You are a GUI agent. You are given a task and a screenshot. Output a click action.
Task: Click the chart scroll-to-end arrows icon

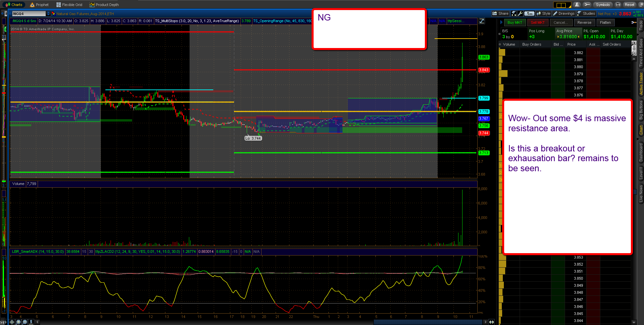(x=491, y=322)
